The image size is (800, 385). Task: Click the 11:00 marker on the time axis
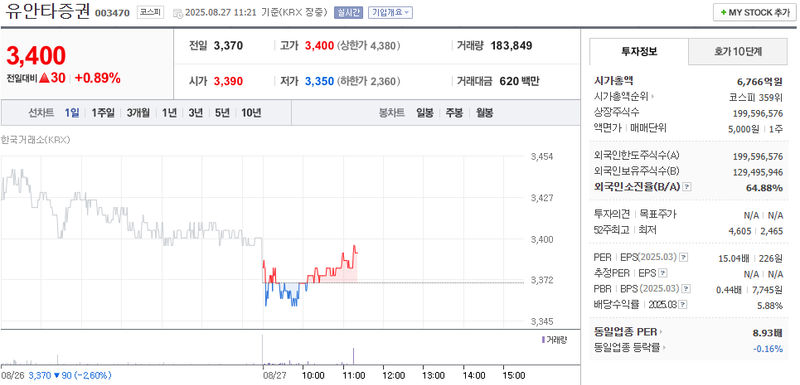pyautogui.click(x=353, y=375)
